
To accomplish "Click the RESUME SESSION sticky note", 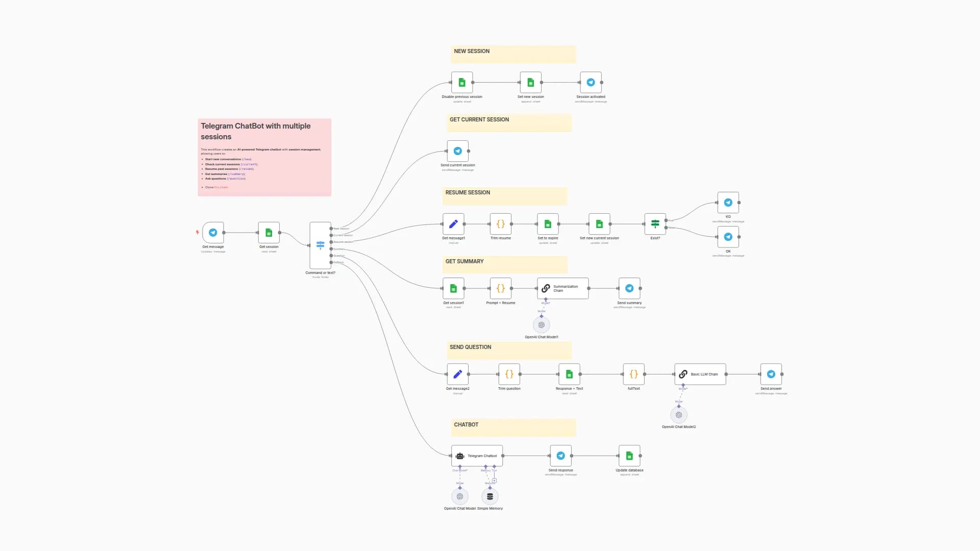I will click(x=505, y=196).
